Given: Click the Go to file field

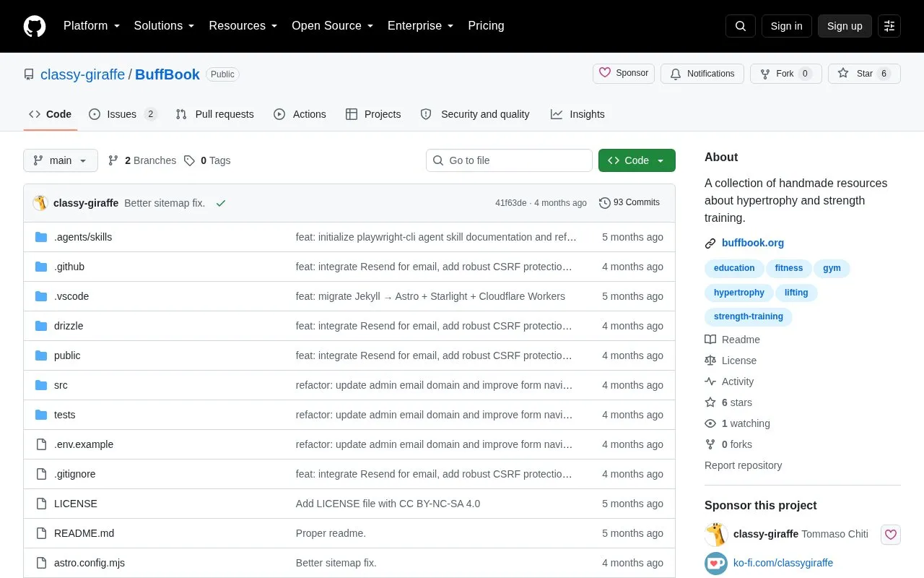Looking at the screenshot, I should tap(509, 160).
